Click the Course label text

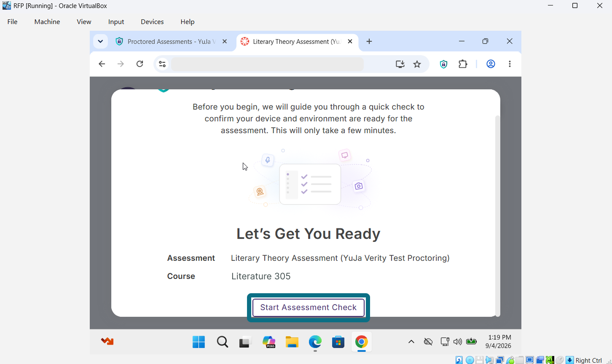pyautogui.click(x=181, y=276)
